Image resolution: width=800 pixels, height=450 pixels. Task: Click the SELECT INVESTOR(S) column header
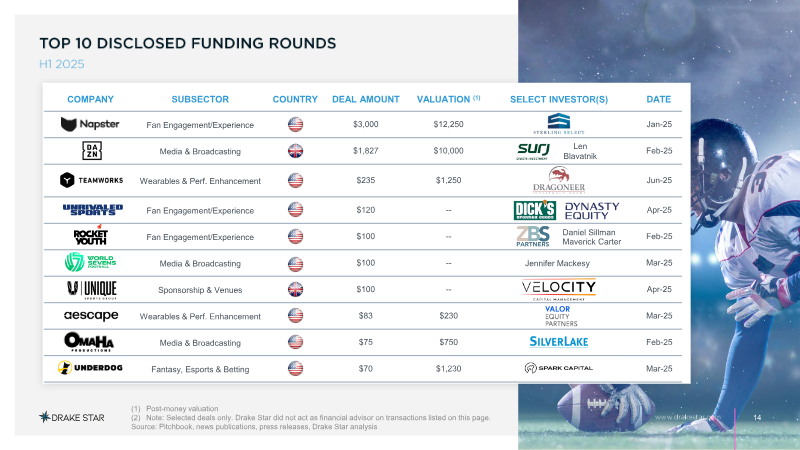click(559, 99)
